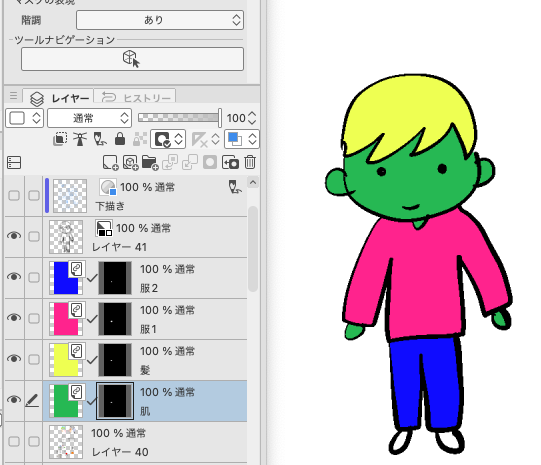Create a new layer folder
Image resolution: width=541 pixels, height=465 pixels.
point(150,162)
